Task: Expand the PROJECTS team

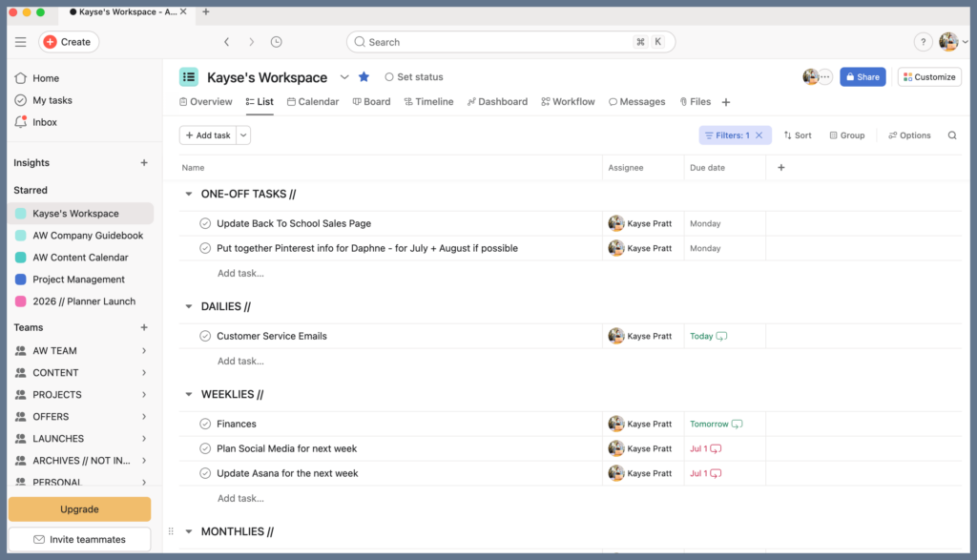Action: click(x=144, y=394)
